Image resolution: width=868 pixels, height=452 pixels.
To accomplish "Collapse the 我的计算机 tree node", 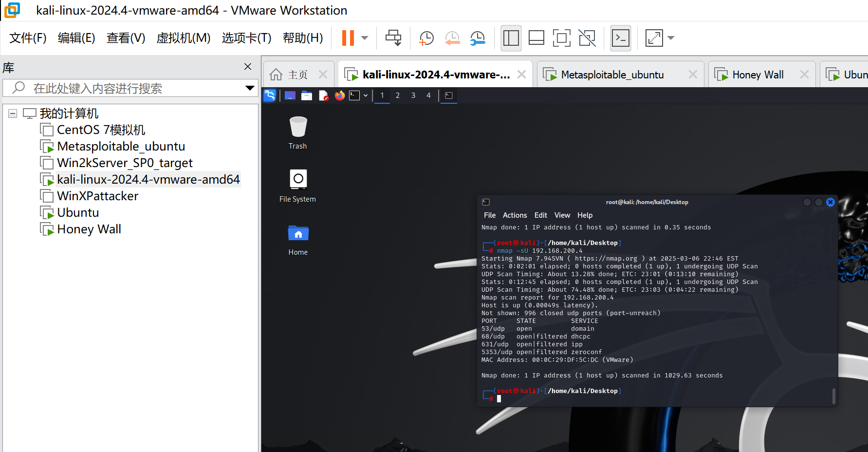I will pyautogui.click(x=13, y=113).
